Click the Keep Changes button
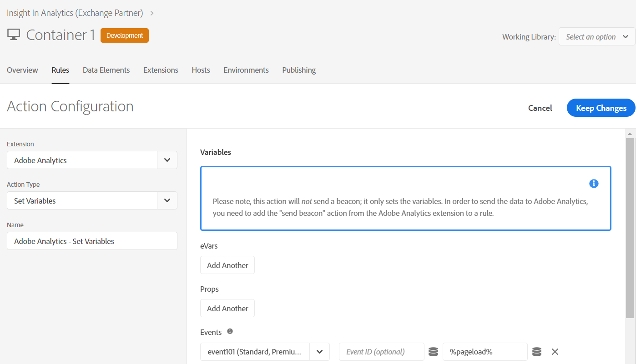Image resolution: width=636 pixels, height=364 pixels. pyautogui.click(x=601, y=108)
